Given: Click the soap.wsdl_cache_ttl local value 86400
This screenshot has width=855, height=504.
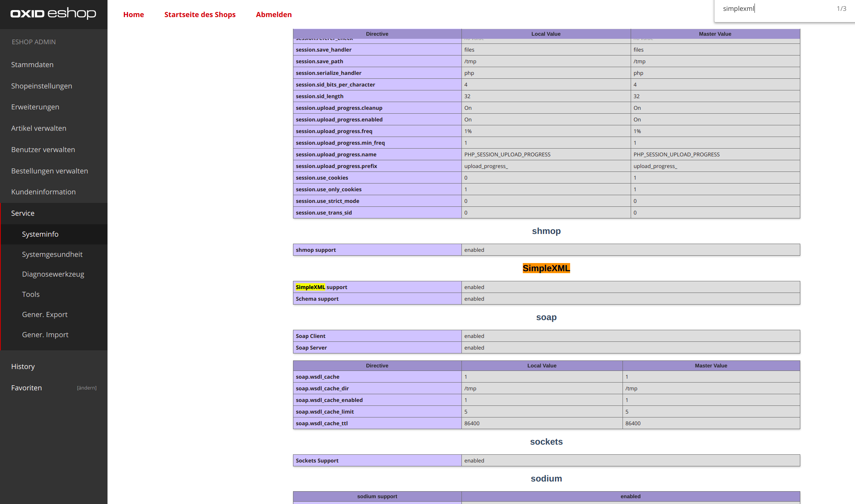Looking at the screenshot, I should coord(472,423).
